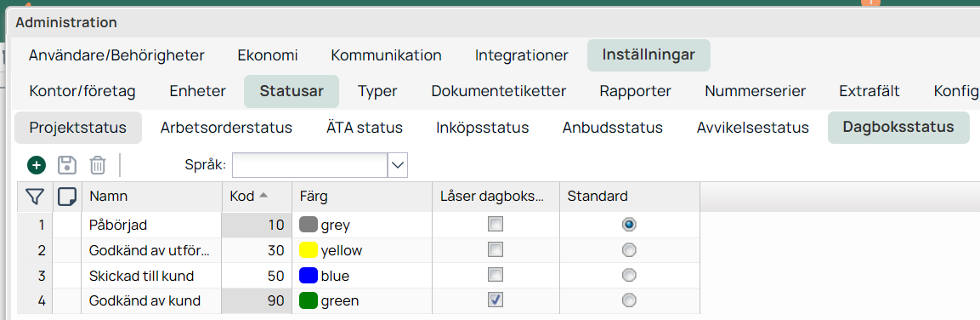This screenshot has height=320, width=980.
Task: Open the Extrafält sub-tab
Action: point(870,91)
